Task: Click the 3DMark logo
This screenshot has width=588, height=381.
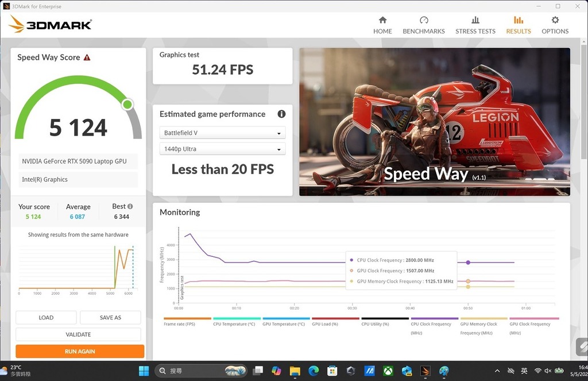Action: tap(51, 24)
